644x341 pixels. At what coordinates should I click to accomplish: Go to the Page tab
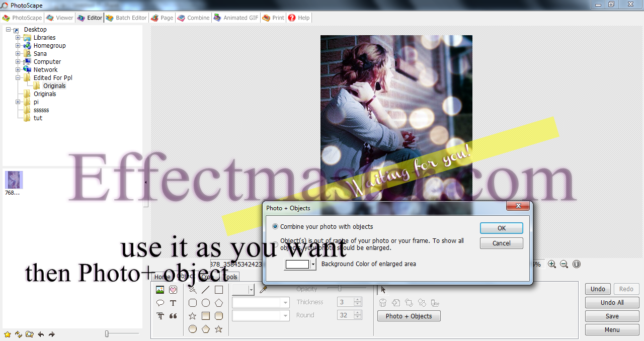[x=162, y=18]
